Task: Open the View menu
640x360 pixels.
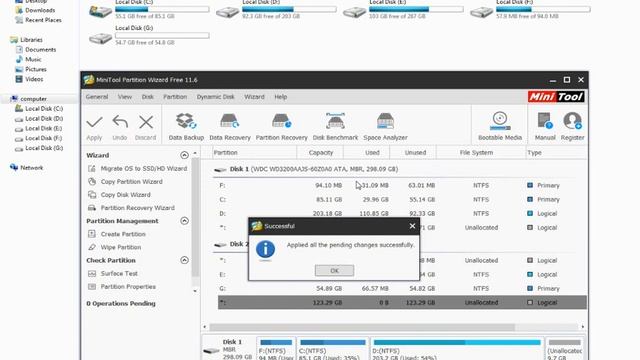Action: click(x=125, y=97)
